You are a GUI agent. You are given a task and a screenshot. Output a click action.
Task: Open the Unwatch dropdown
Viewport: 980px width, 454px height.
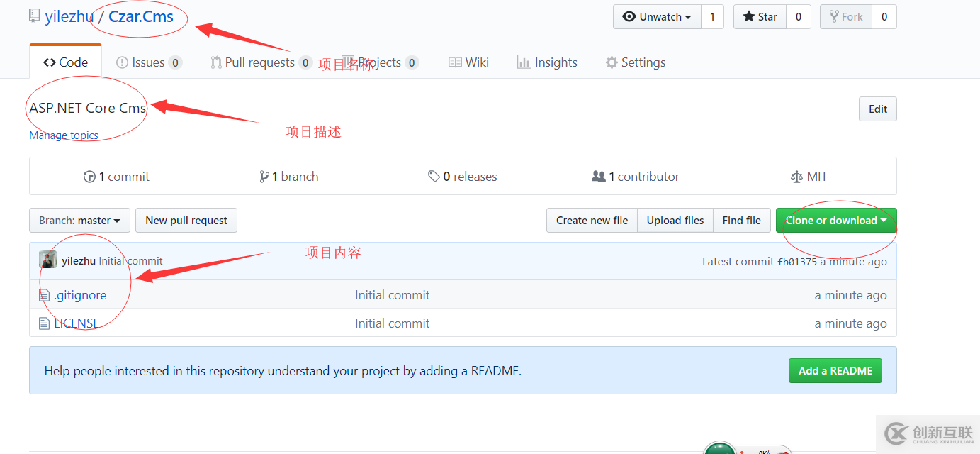coord(656,17)
